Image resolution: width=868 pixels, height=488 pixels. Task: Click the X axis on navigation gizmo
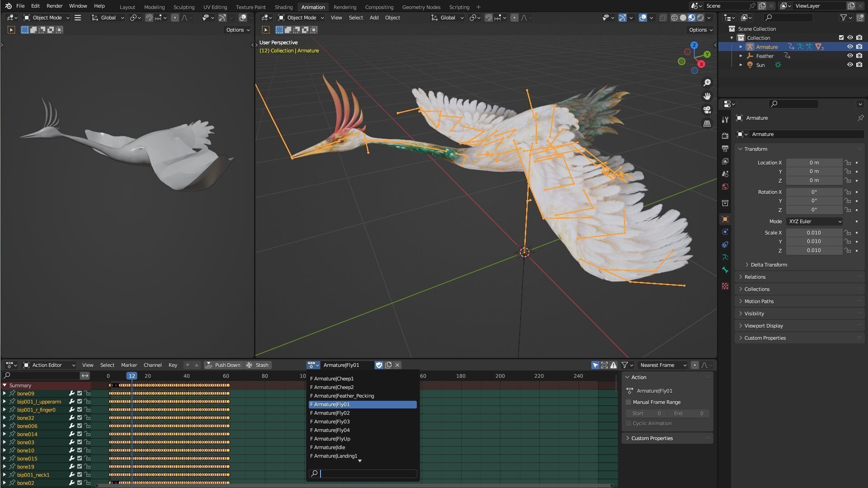point(701,64)
